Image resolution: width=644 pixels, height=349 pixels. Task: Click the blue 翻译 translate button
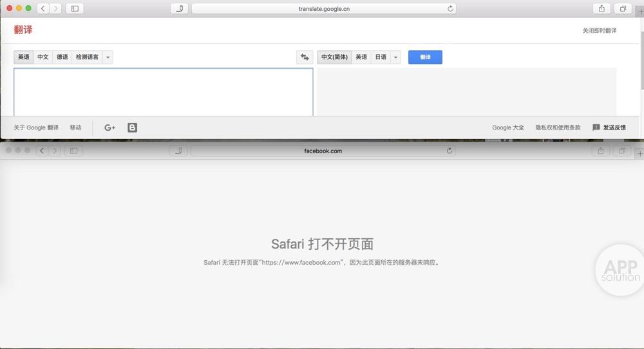[x=425, y=57]
